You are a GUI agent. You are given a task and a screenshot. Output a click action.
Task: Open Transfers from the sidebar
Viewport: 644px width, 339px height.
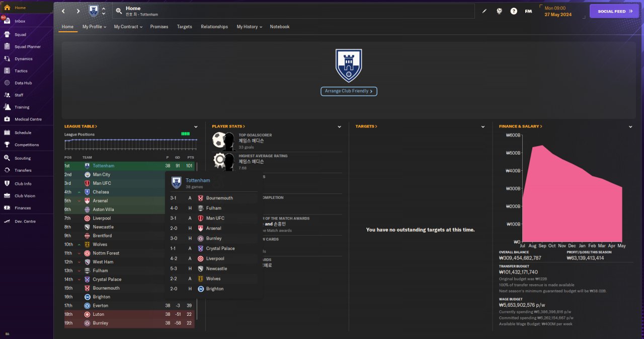tap(23, 170)
